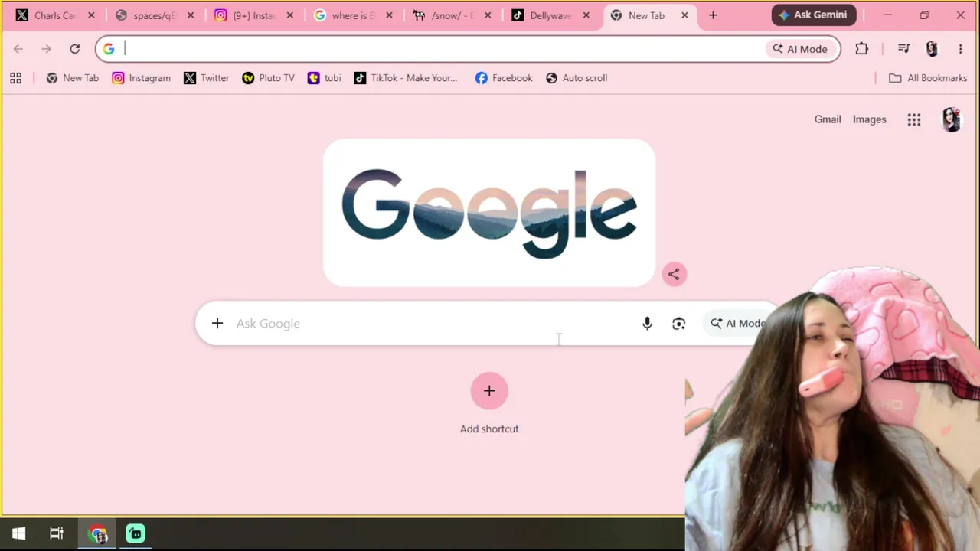Screen dimensions: 980x551
Task: Open Chrome three-dot menu
Action: (x=960, y=49)
